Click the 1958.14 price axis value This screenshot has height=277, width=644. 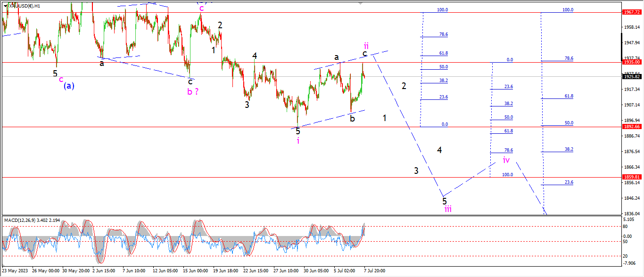click(x=631, y=27)
